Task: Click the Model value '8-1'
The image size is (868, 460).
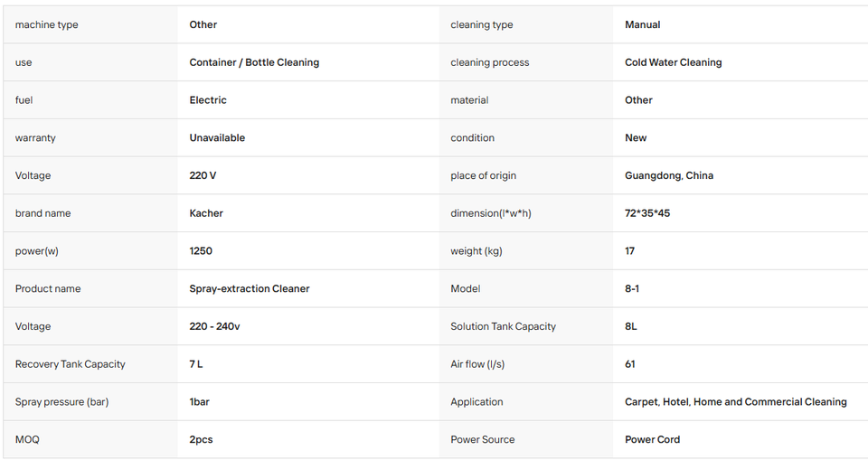Action: [x=632, y=288]
